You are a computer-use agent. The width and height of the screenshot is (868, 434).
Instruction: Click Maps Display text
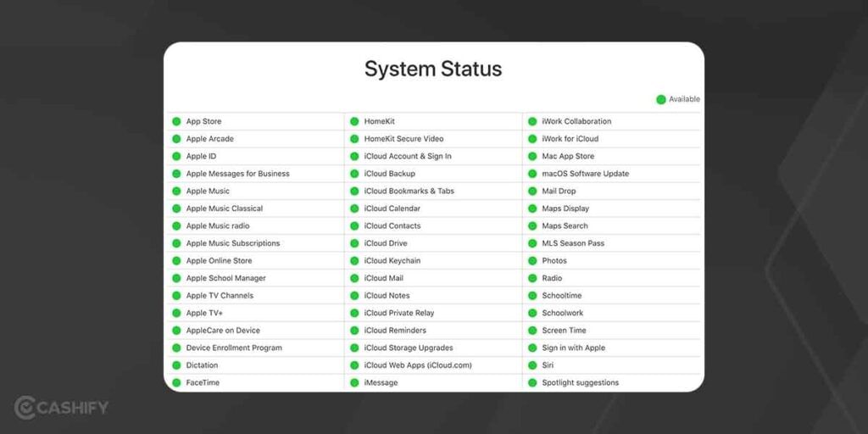pos(565,209)
